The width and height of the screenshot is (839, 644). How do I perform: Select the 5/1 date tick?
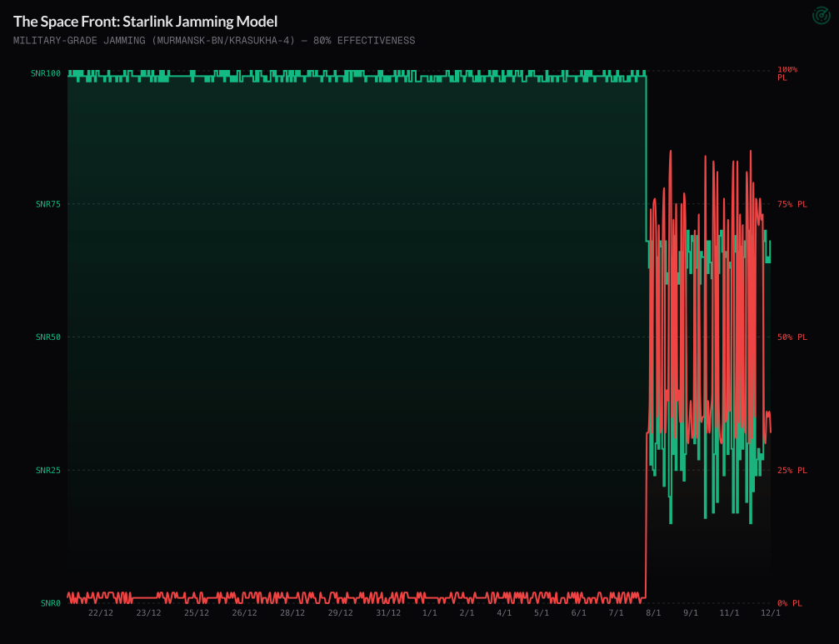pos(542,612)
